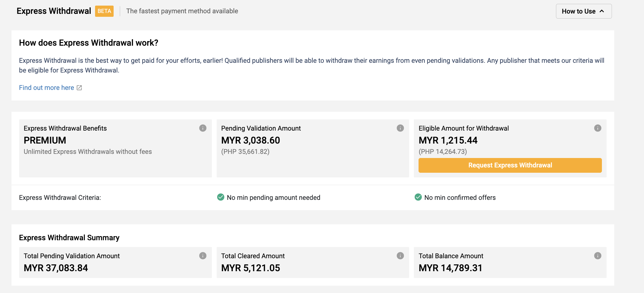Click the external link icon beside Find out more
Image resolution: width=644 pixels, height=293 pixels.
[x=79, y=88]
